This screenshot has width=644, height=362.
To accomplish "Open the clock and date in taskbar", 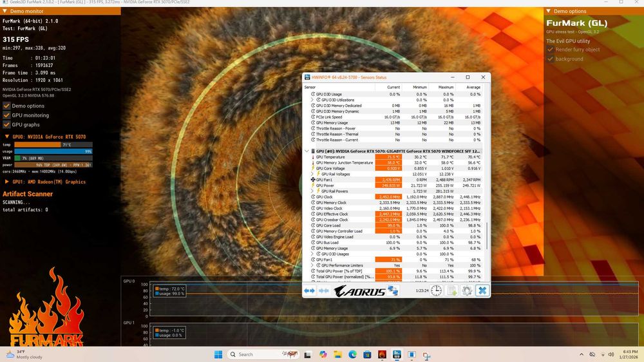I will click(629, 354).
